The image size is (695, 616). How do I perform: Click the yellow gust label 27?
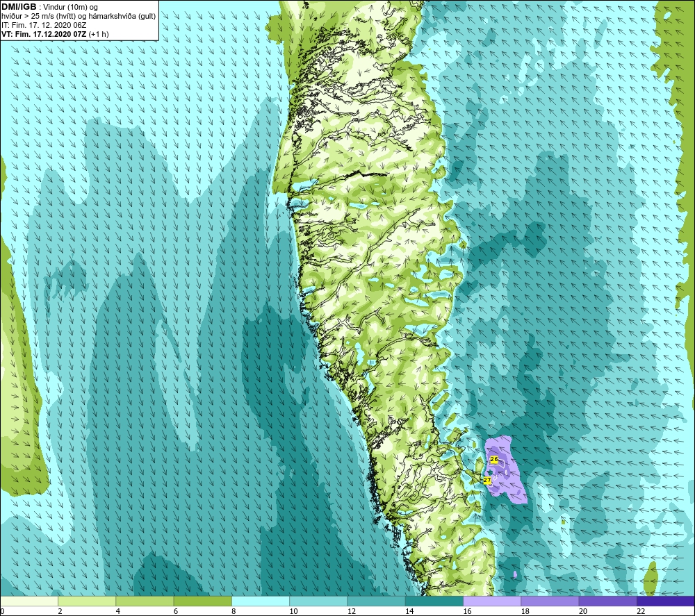[x=487, y=480]
